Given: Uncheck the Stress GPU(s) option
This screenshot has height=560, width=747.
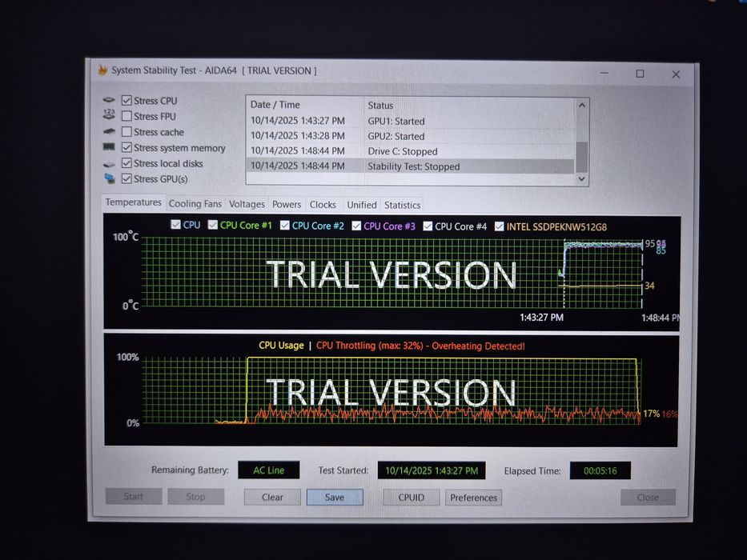Looking at the screenshot, I should 127,178.
